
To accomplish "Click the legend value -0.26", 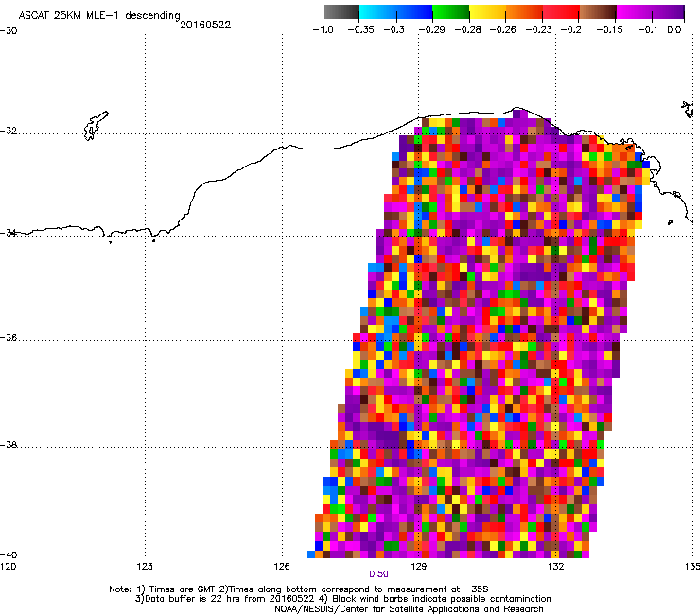I will tap(502, 30).
